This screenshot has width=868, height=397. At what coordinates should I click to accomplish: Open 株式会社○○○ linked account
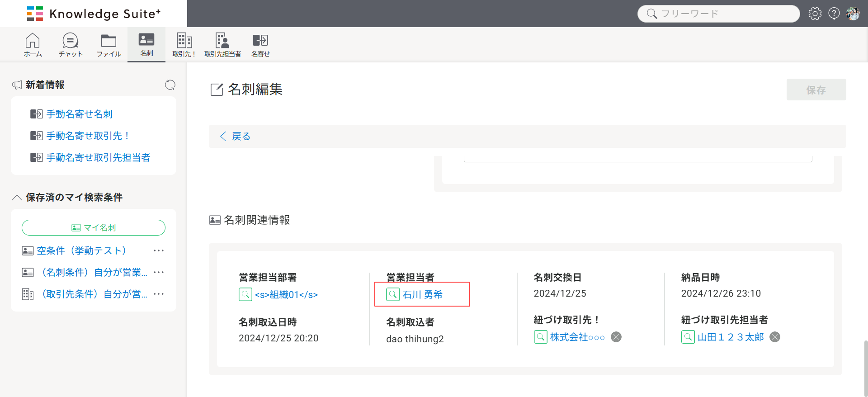coord(577,337)
